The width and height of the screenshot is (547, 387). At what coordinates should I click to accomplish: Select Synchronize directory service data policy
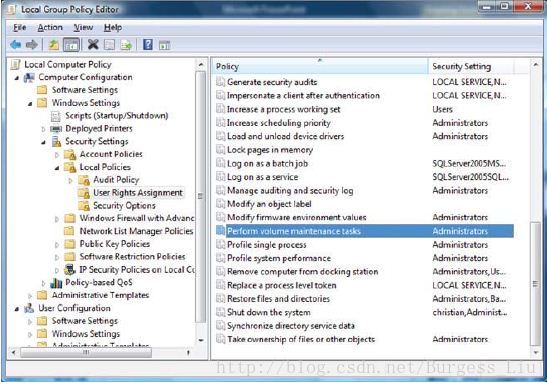point(364,326)
